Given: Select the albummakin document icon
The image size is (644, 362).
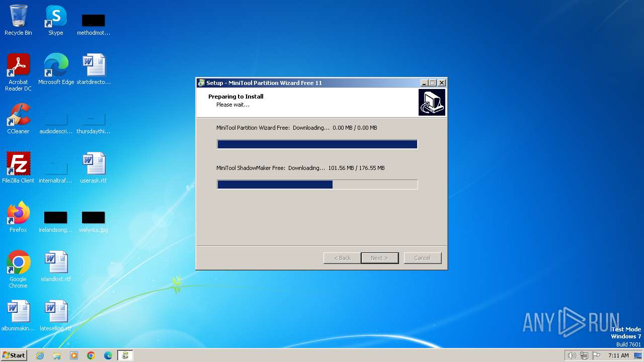Looking at the screenshot, I should point(18,315).
